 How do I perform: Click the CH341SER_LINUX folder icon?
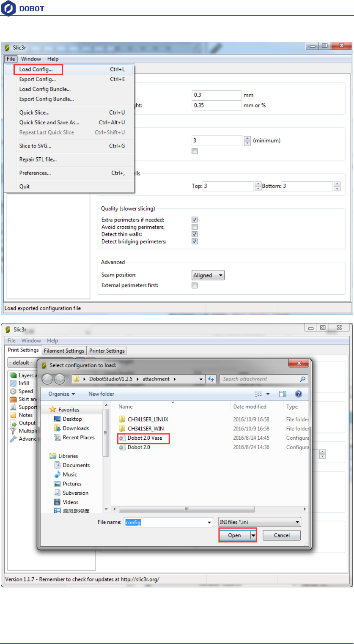click(x=122, y=419)
